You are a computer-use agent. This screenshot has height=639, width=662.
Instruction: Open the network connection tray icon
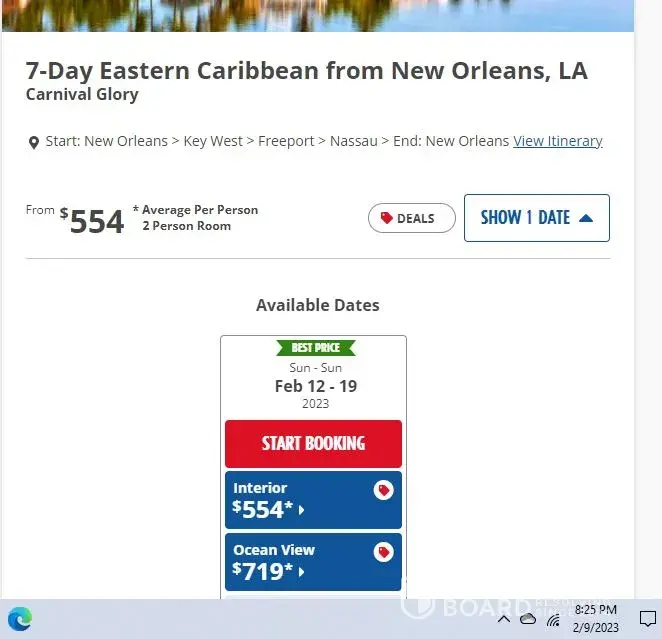pos(553,619)
